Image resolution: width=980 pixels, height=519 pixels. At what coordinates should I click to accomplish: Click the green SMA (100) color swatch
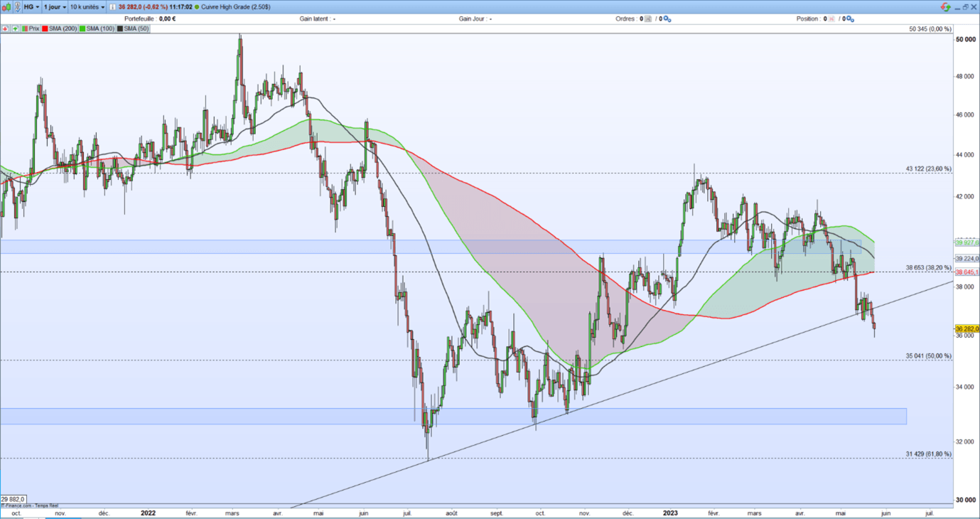pos(82,28)
